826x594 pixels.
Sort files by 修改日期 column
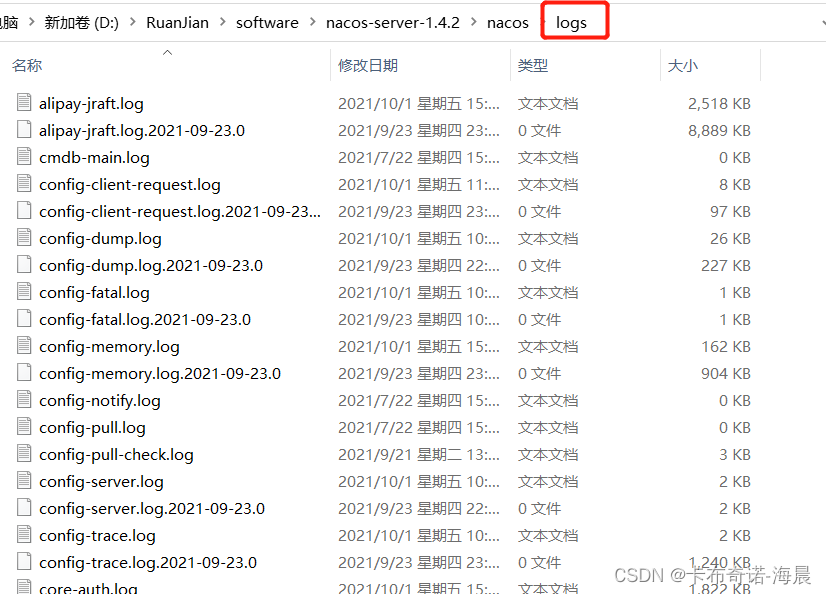[x=365, y=65]
